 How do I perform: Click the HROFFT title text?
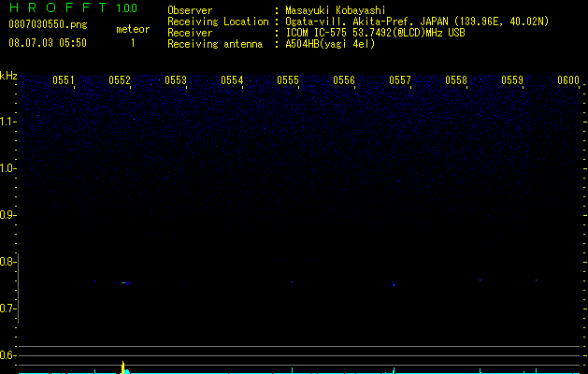pyautogui.click(x=58, y=7)
